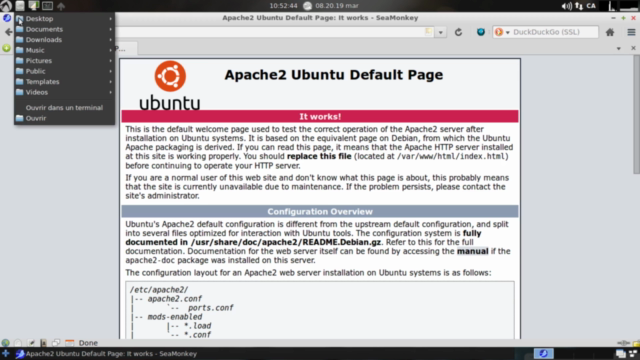640x360 pixels.
Task: Click the date 08.20.19 mar in panel
Action: click(337, 6)
